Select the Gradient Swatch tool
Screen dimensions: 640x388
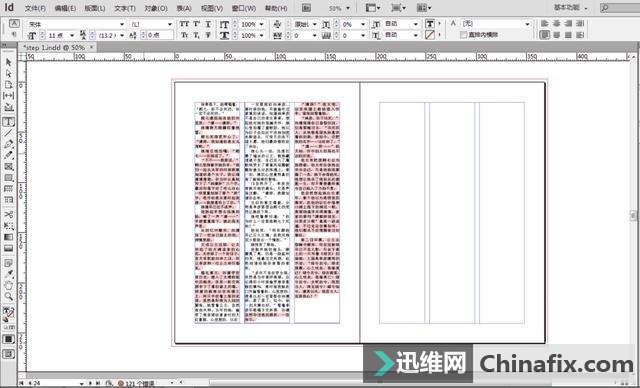click(x=9, y=237)
